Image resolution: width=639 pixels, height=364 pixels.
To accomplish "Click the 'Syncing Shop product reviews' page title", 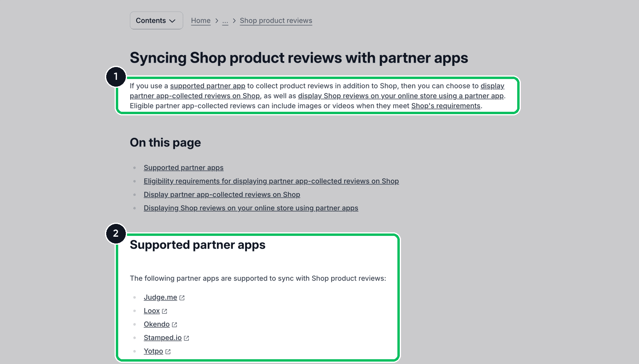I will (299, 58).
